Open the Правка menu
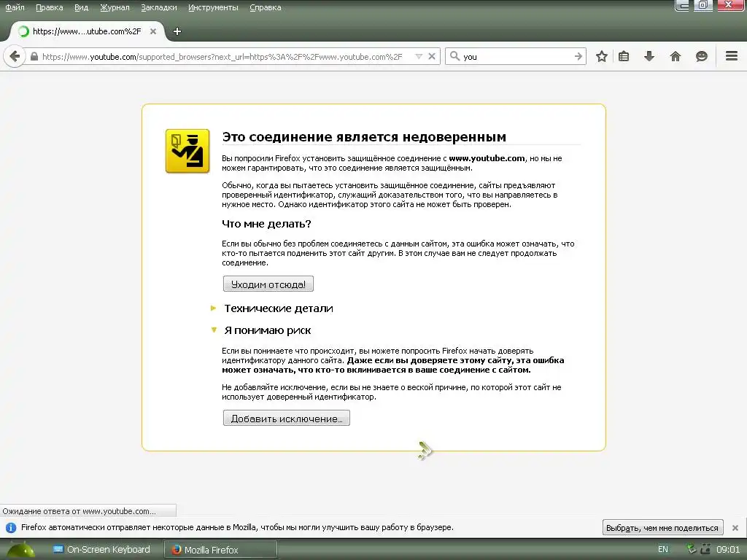Screen dimensions: 747x560 [x=50, y=7]
